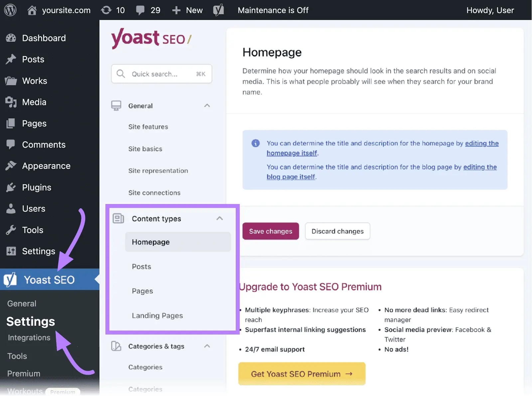
Task: Click the Yoast SEO icon in the sidebar
Action: 10,279
